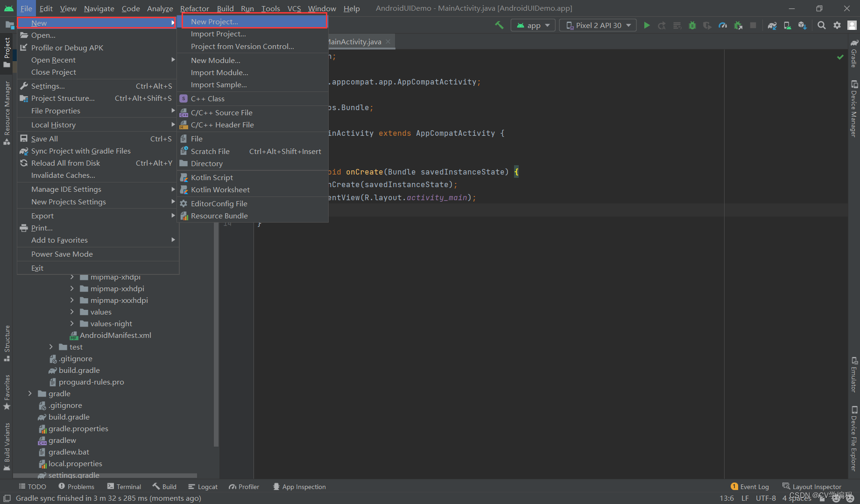860x504 pixels.
Task: Click the Debug app bug icon
Action: pos(692,25)
